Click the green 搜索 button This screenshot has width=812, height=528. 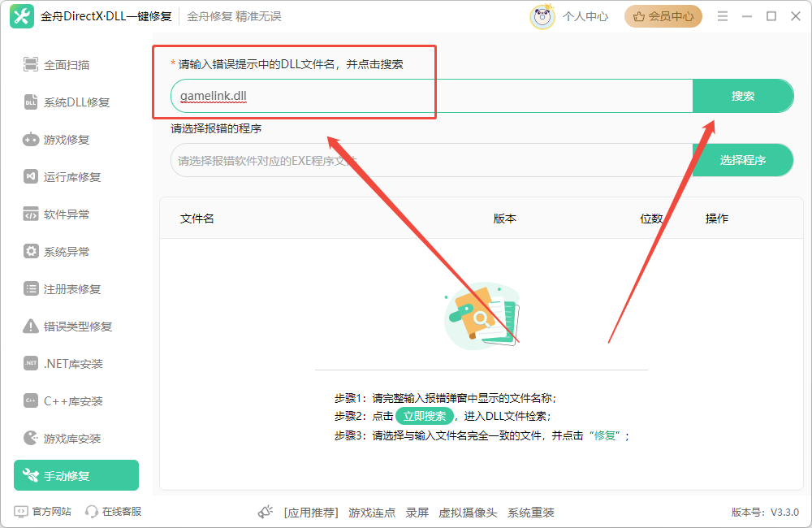743,96
